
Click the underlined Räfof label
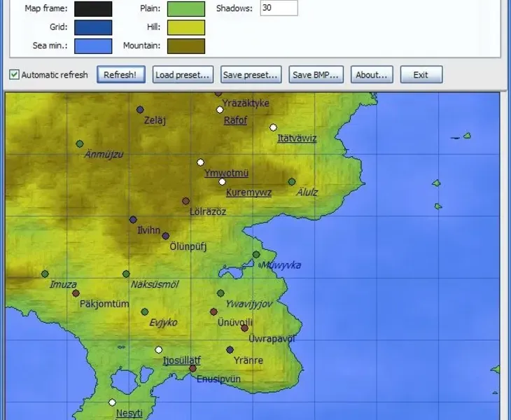(235, 120)
